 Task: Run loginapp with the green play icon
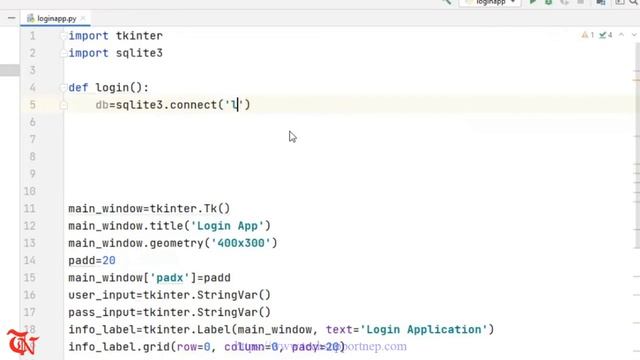(533, 2)
